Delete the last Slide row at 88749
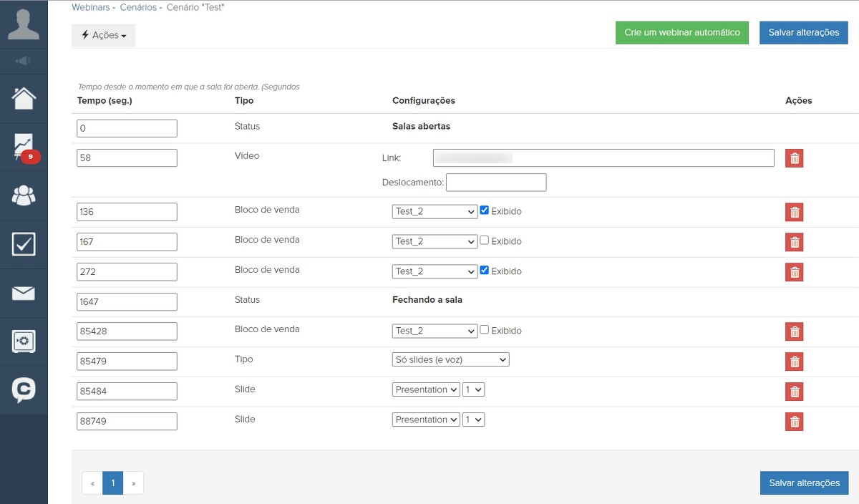Viewport: 859px width, 504px height. click(x=794, y=422)
